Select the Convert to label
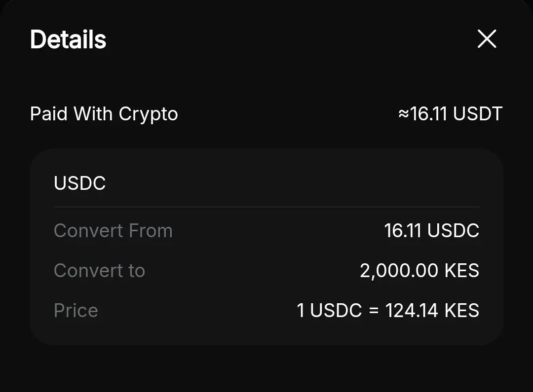Screen dimensions: 533x392 (x=99, y=271)
